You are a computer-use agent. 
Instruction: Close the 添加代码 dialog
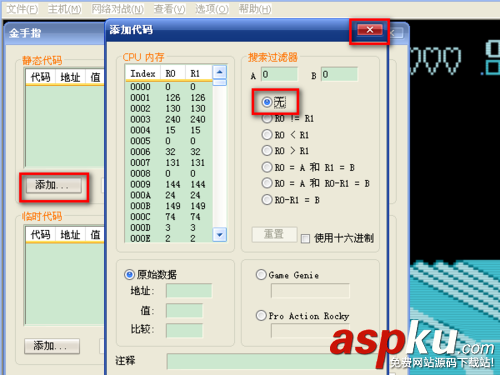pos(370,30)
